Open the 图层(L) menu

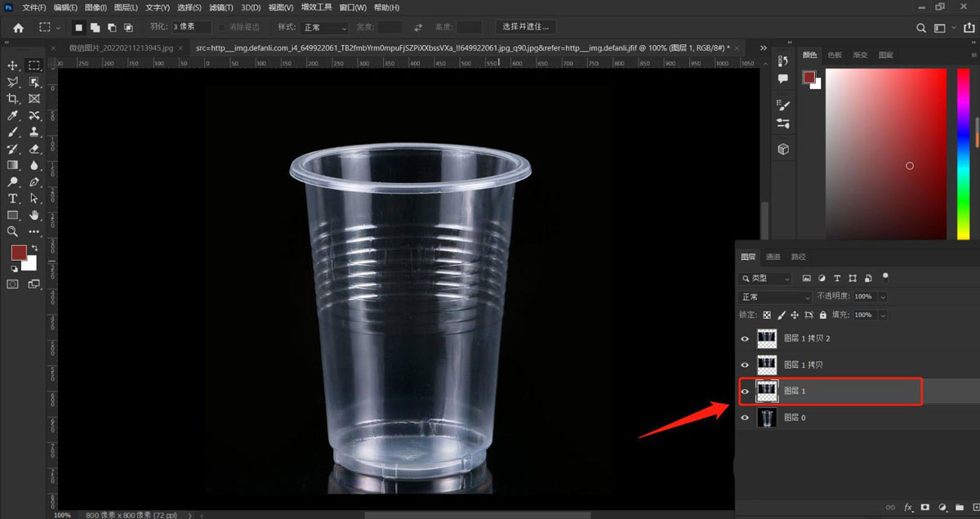click(126, 7)
